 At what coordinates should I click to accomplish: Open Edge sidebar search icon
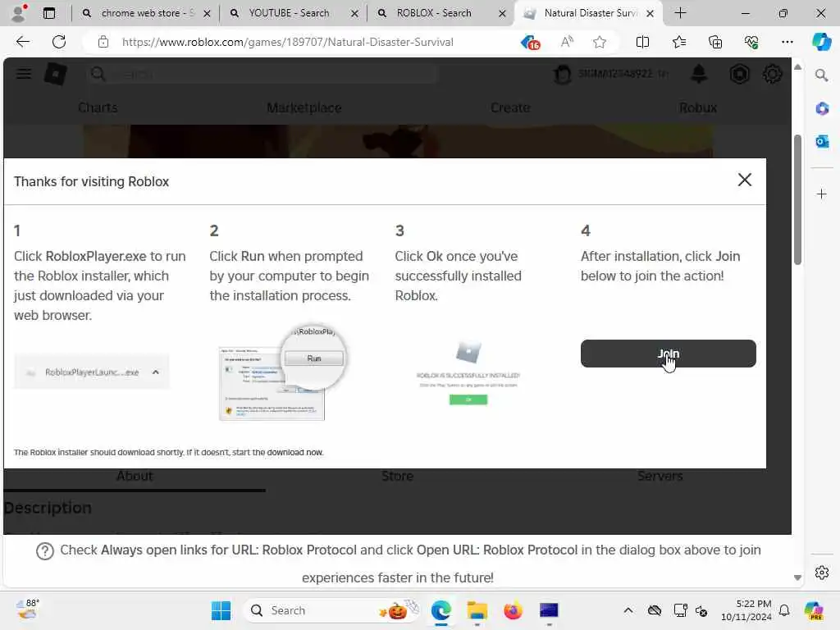821,75
